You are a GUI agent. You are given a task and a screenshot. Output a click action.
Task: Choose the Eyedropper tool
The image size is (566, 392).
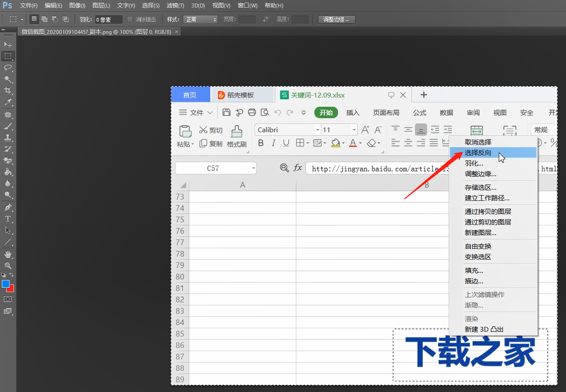pos(8,102)
